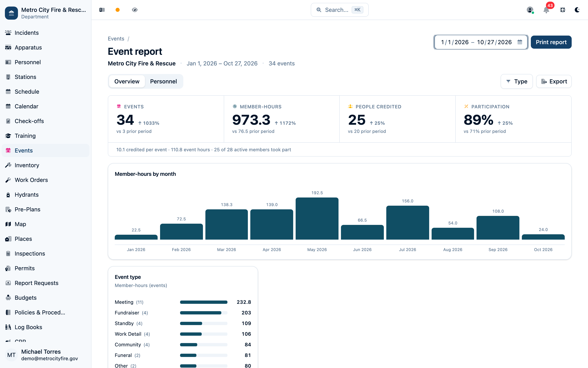This screenshot has height=368, width=588.
Task: Open Report Requests in the sidebar
Action: pos(46,283)
